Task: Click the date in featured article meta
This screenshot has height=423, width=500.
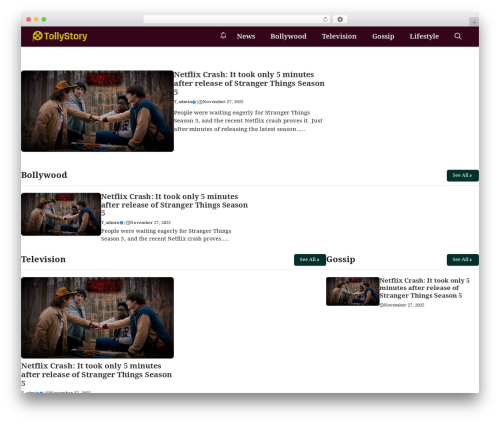Action: tap(223, 102)
